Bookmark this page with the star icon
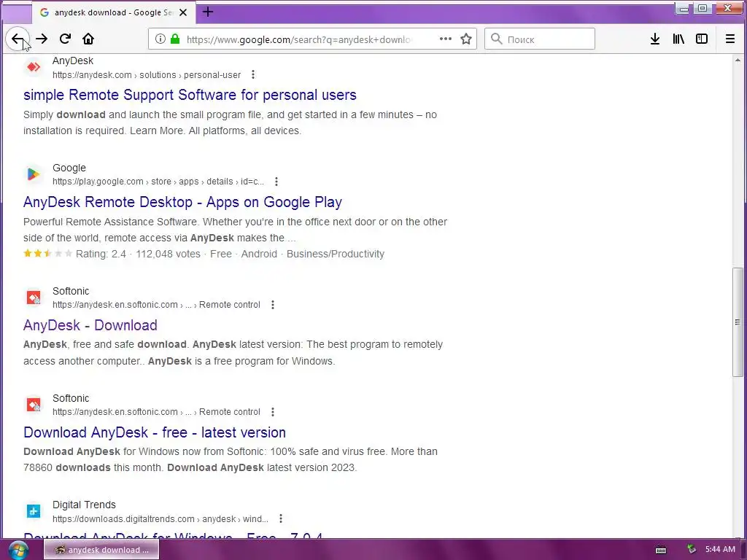Image resolution: width=747 pixels, height=560 pixels. tap(466, 39)
